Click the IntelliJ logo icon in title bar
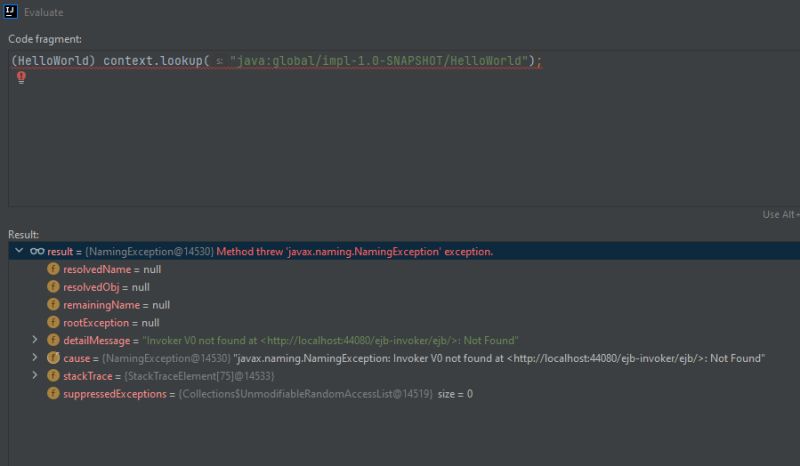The height and width of the screenshot is (466, 800). pos(10,11)
